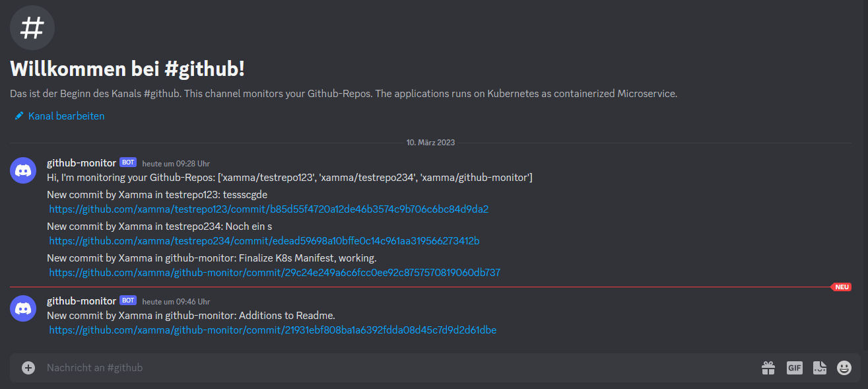
Task: Click text Finalize K8s Manifest, working.
Action: click(x=308, y=258)
